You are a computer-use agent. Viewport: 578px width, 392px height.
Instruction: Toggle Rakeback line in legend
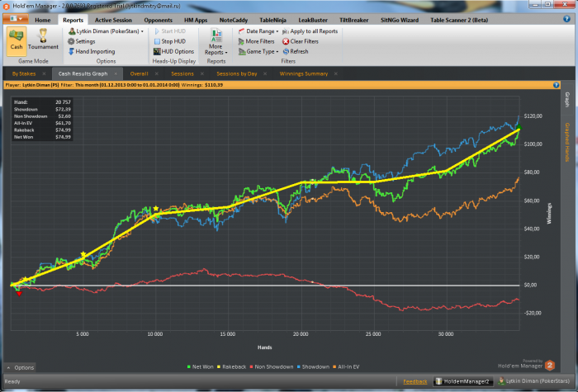231,367
